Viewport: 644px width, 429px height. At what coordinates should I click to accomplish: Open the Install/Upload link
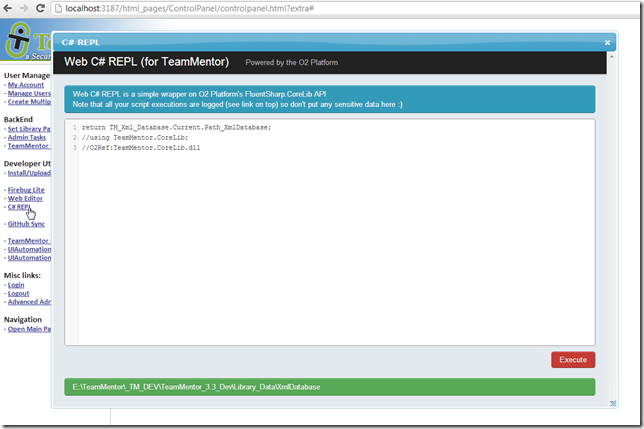coord(29,173)
